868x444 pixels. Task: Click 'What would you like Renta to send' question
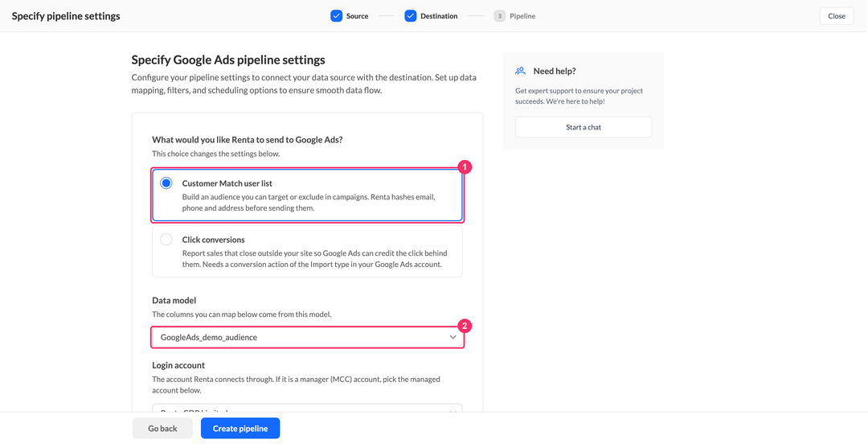tap(248, 140)
